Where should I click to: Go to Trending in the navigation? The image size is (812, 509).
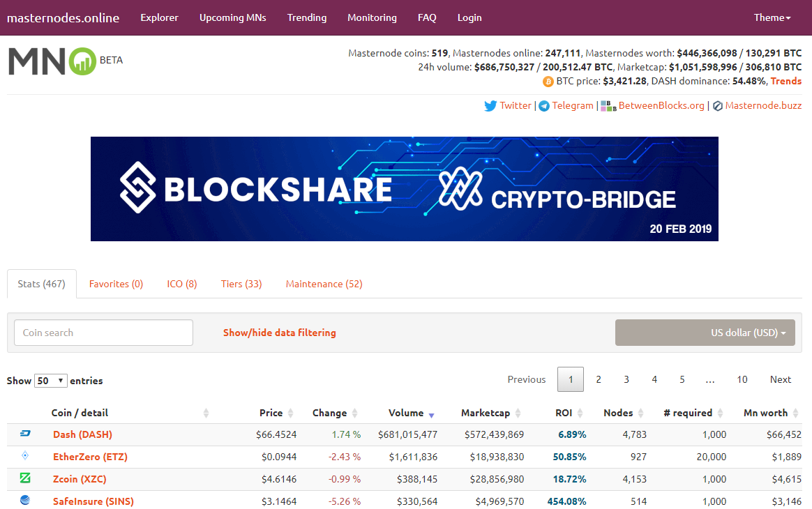(307, 17)
